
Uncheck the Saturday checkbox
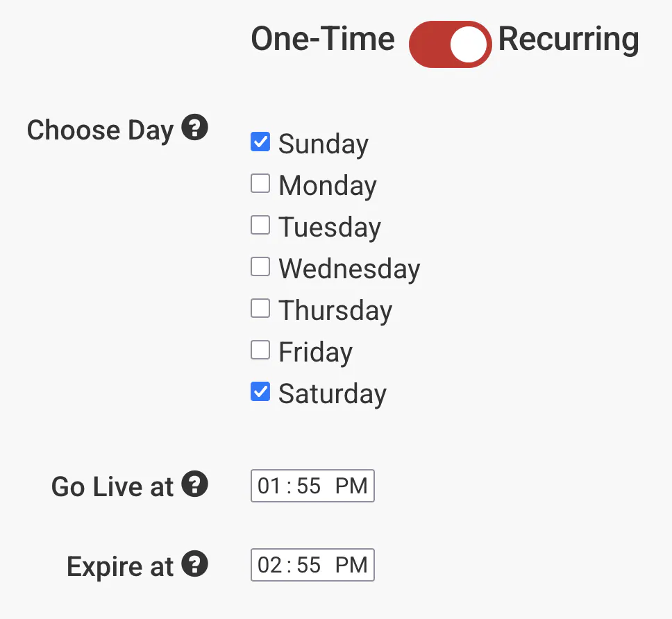[x=260, y=392]
